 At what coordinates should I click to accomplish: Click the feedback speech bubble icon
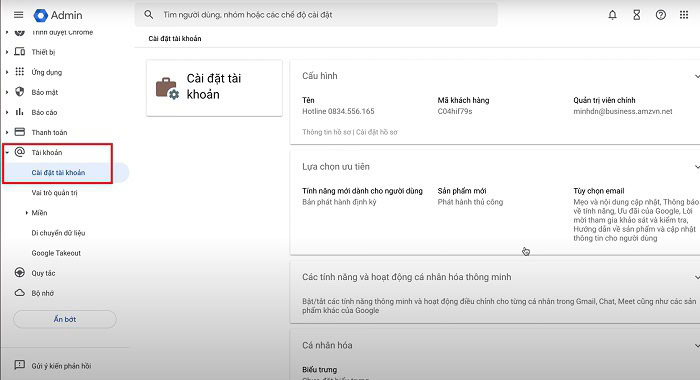(20, 365)
